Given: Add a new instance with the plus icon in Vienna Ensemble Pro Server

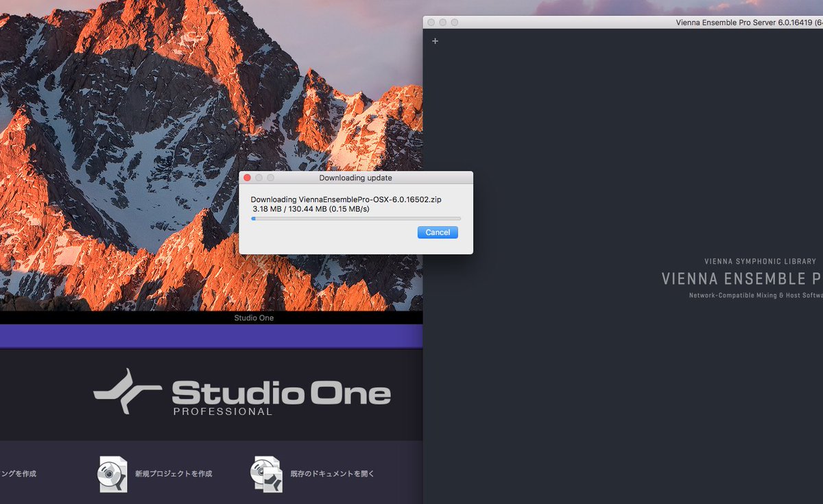Looking at the screenshot, I should point(435,41).
